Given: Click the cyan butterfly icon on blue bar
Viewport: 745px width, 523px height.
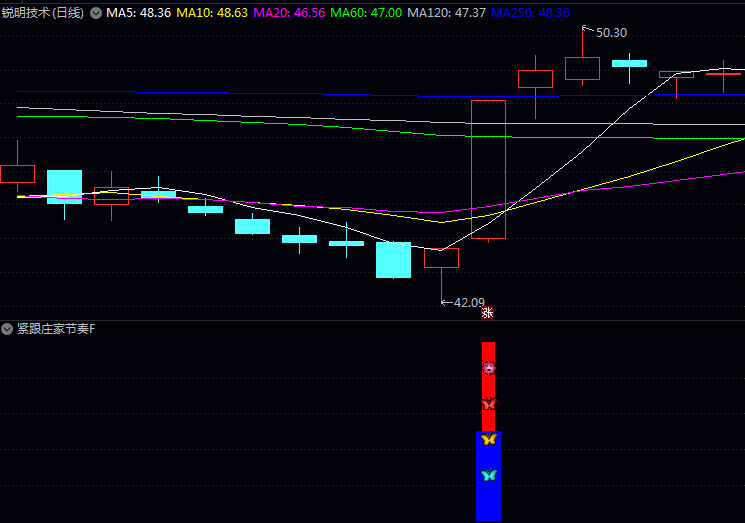Looking at the screenshot, I should (488, 474).
